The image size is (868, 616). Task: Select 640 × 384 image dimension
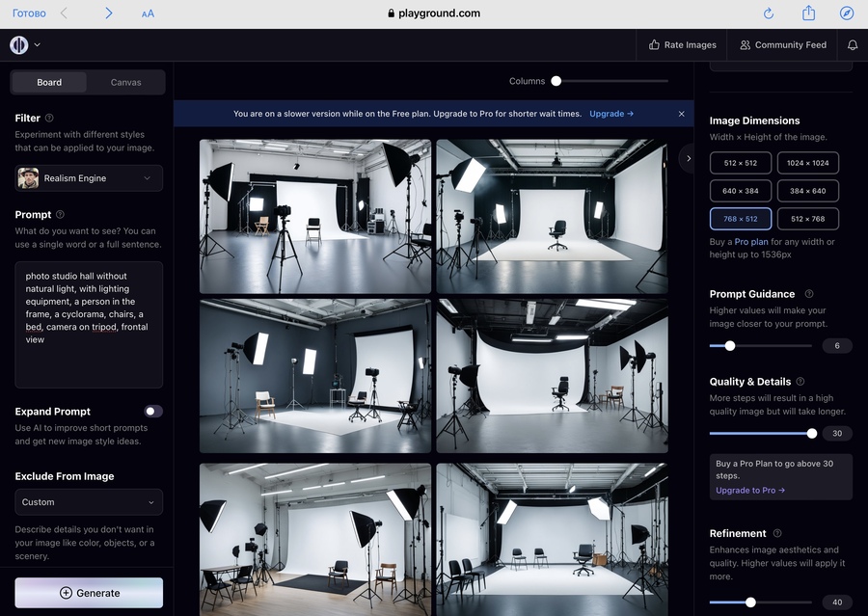click(741, 191)
